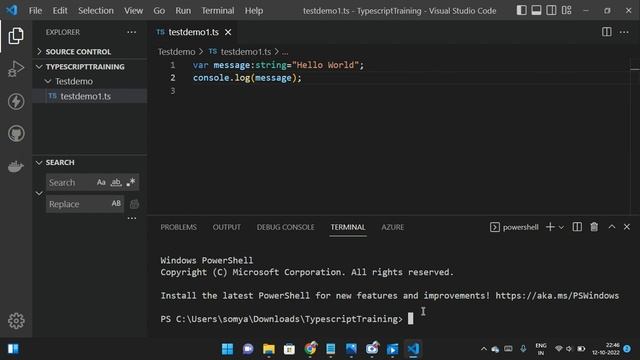The width and height of the screenshot is (640, 360).
Task: Toggle Use Regular Expression in search
Action: coord(131,182)
